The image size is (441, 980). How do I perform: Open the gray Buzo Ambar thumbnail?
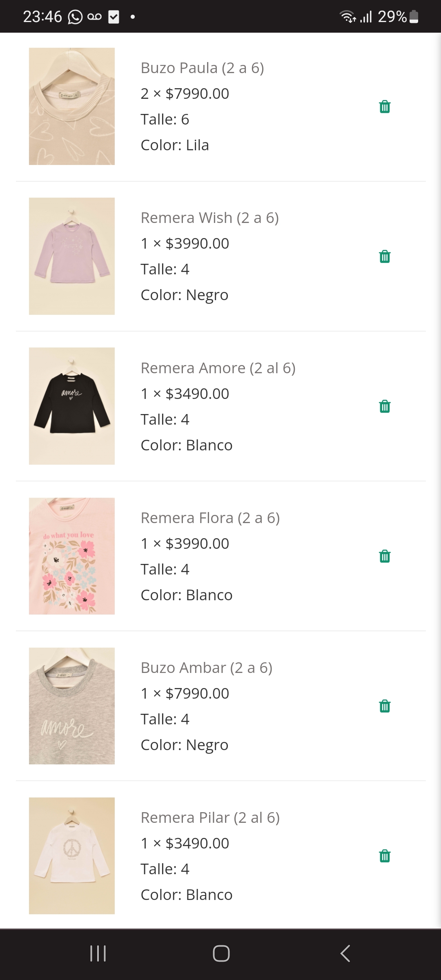[x=72, y=706]
